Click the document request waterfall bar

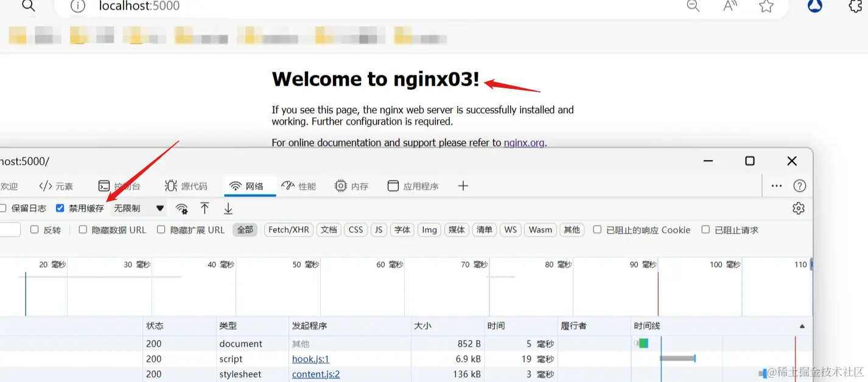[x=642, y=344]
